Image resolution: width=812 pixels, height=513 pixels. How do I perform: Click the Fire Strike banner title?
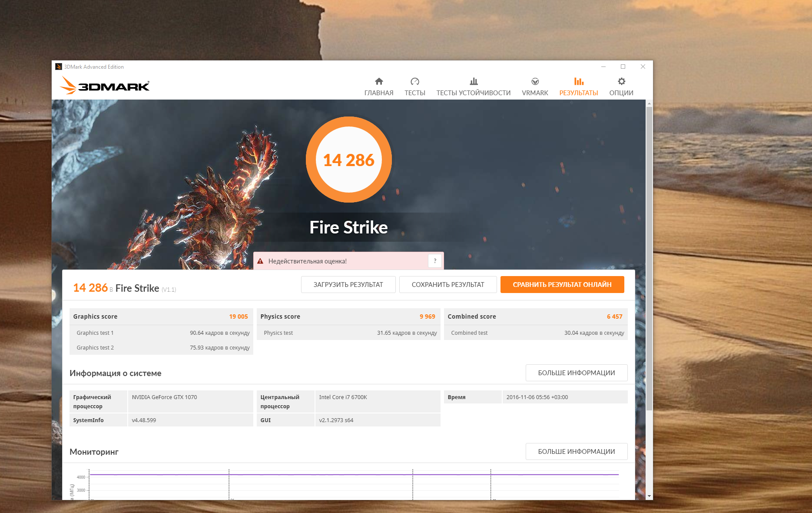click(x=348, y=227)
